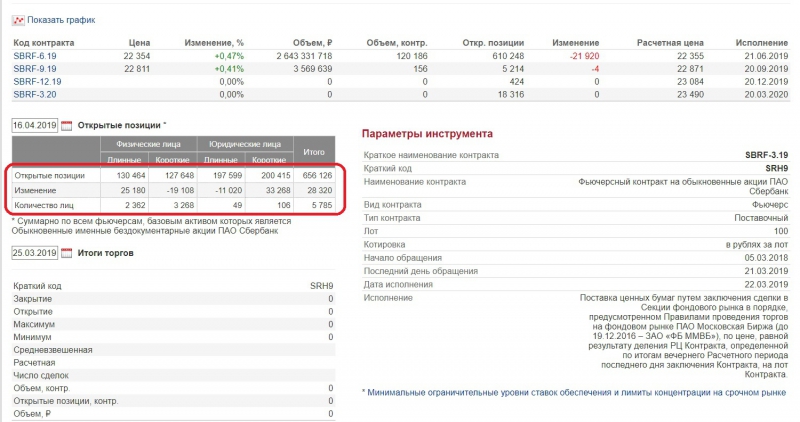Select price value 22 354
The image size is (800, 422).
[137, 56]
